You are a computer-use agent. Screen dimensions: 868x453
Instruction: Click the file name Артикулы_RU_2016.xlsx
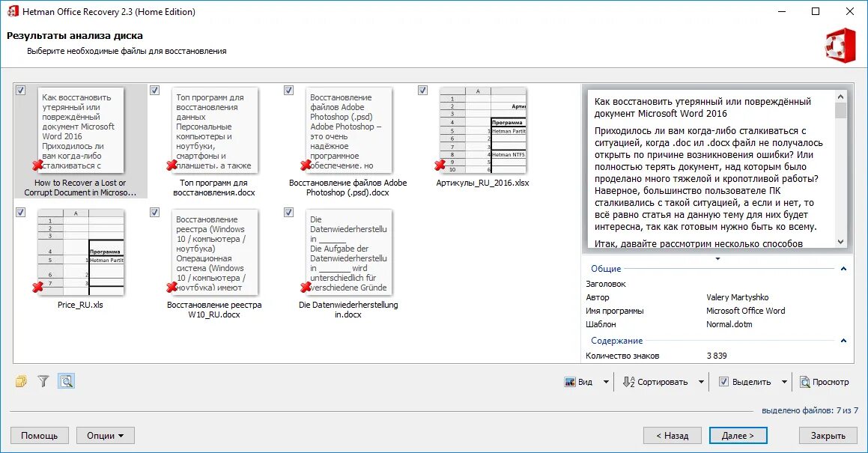[x=483, y=183]
